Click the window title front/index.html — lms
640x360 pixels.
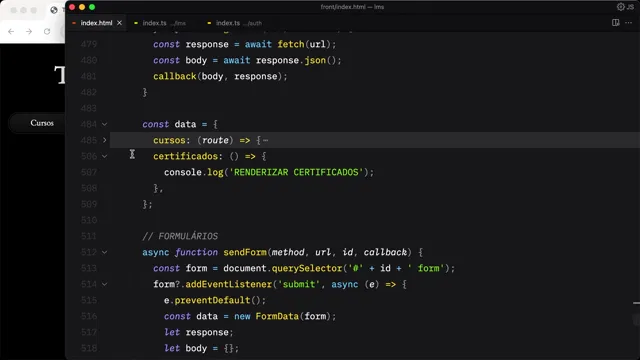[x=352, y=7]
